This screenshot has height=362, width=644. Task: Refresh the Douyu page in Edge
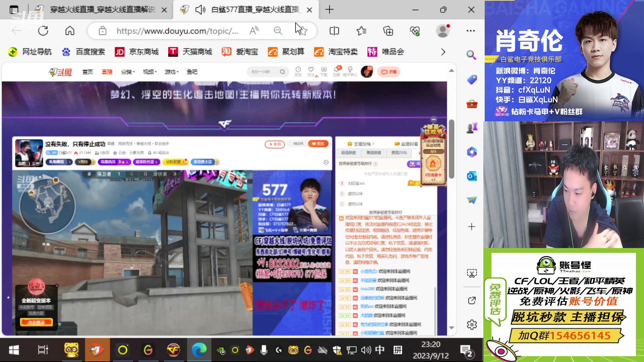point(43,31)
